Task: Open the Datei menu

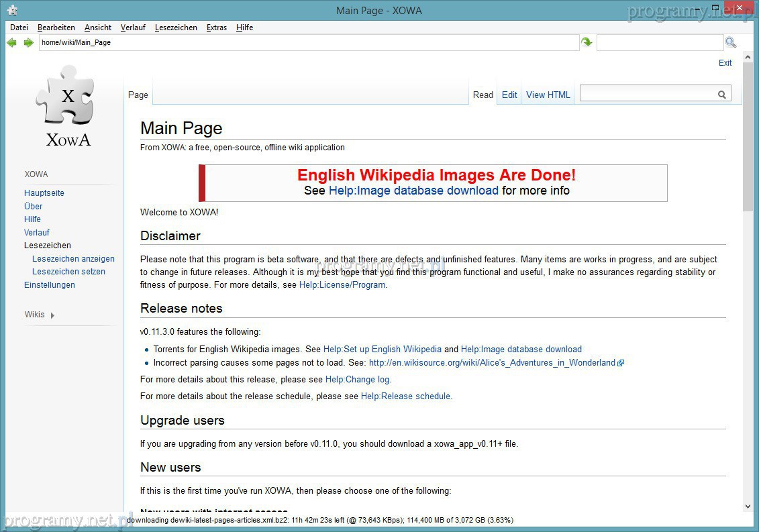Action: [x=19, y=28]
